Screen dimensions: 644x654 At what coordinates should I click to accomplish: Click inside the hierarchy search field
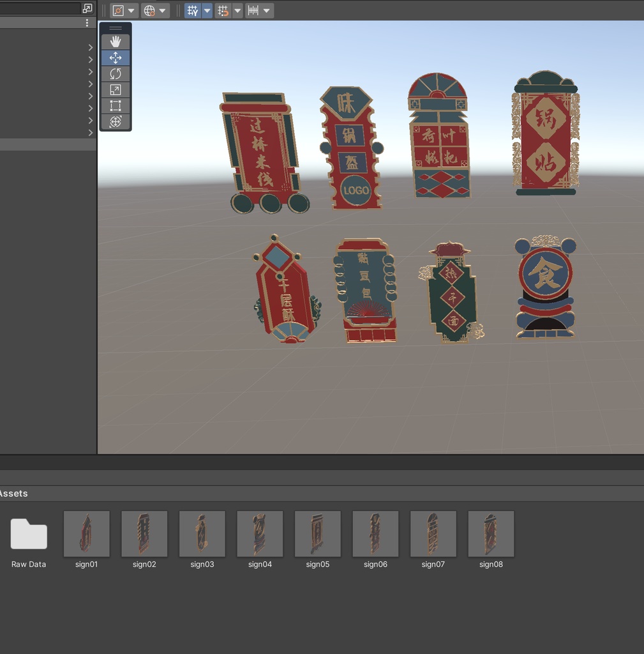click(40, 8)
